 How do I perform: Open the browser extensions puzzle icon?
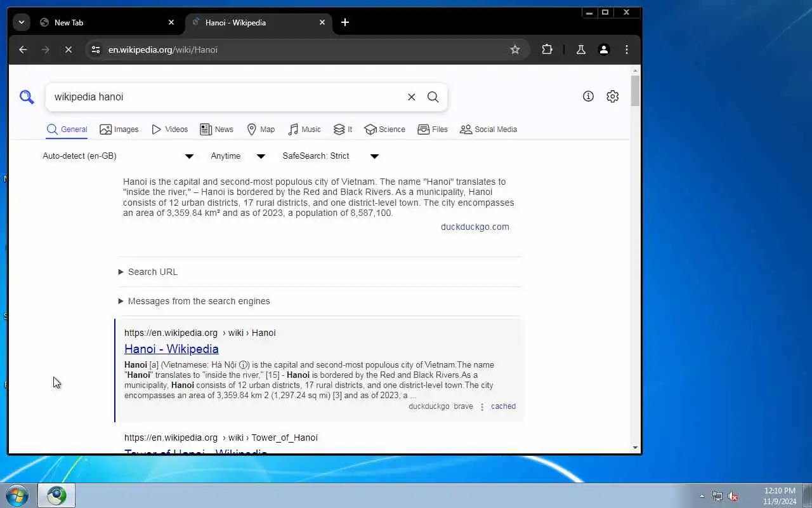(x=547, y=50)
